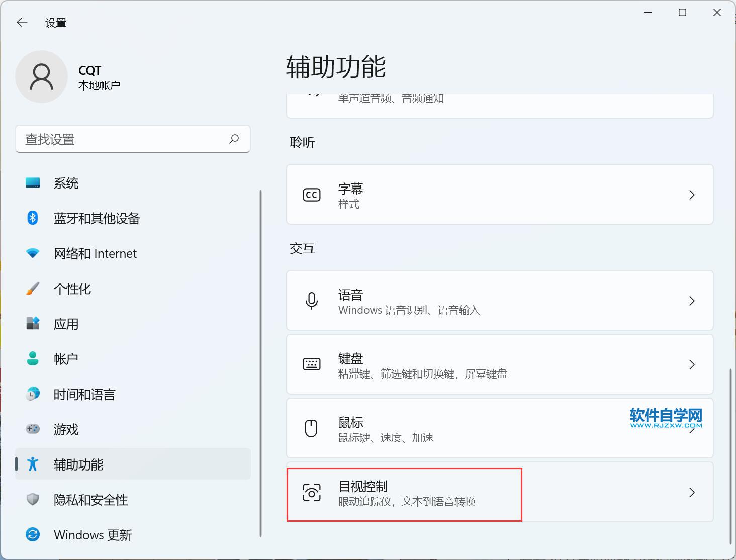Click the mouse icon
Screen dimensions: 736x560
(311, 428)
